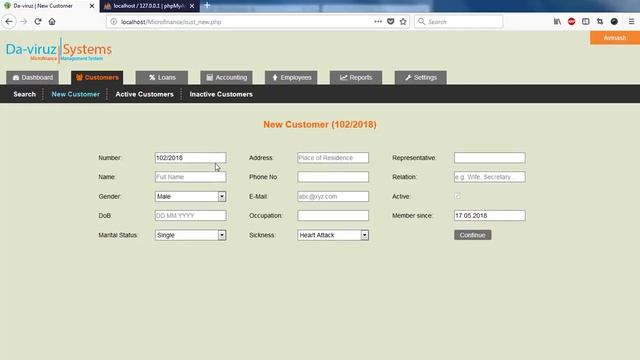The width and height of the screenshot is (640, 360).
Task: Save page to Pocket icon
Action: 391,22
